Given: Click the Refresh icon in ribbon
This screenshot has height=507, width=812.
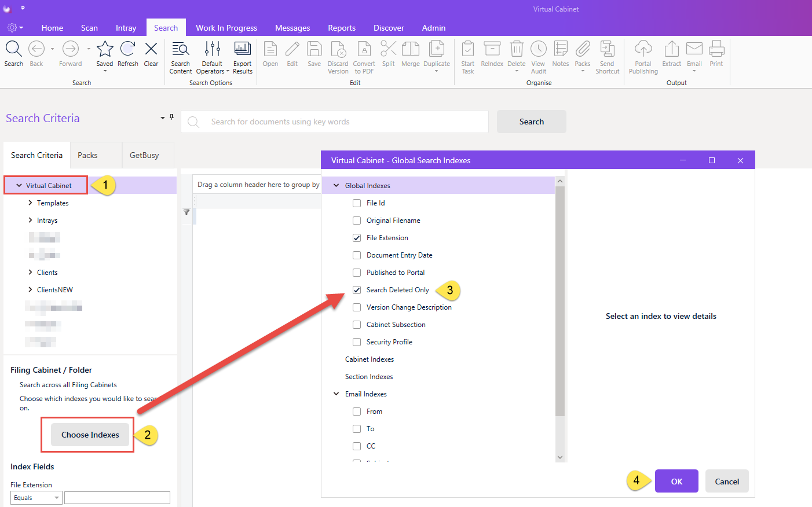Looking at the screenshot, I should [x=127, y=49].
